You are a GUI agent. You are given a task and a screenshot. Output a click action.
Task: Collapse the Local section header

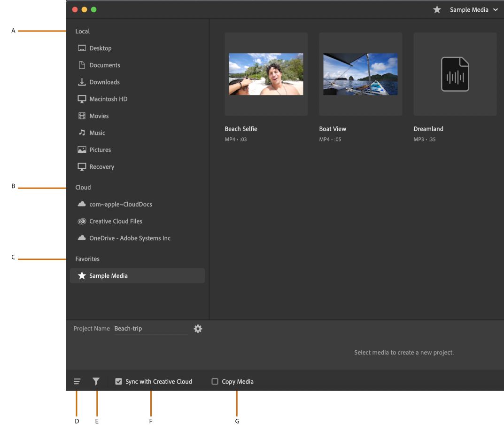(82, 31)
